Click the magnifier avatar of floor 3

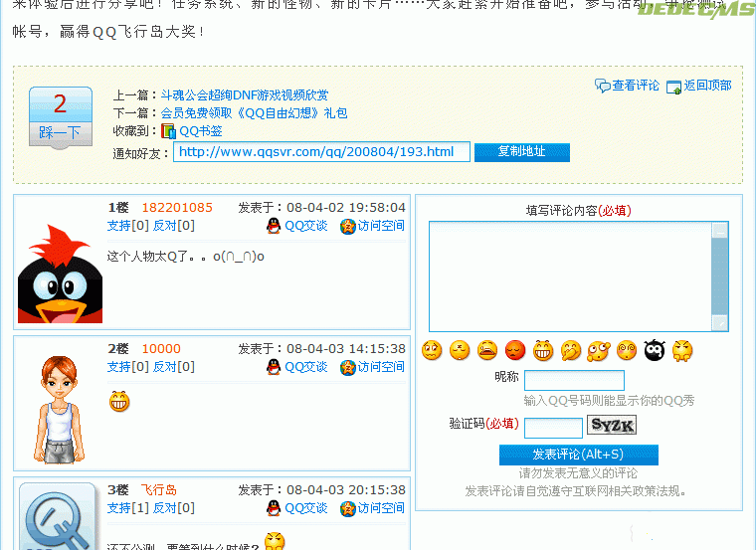click(x=58, y=517)
